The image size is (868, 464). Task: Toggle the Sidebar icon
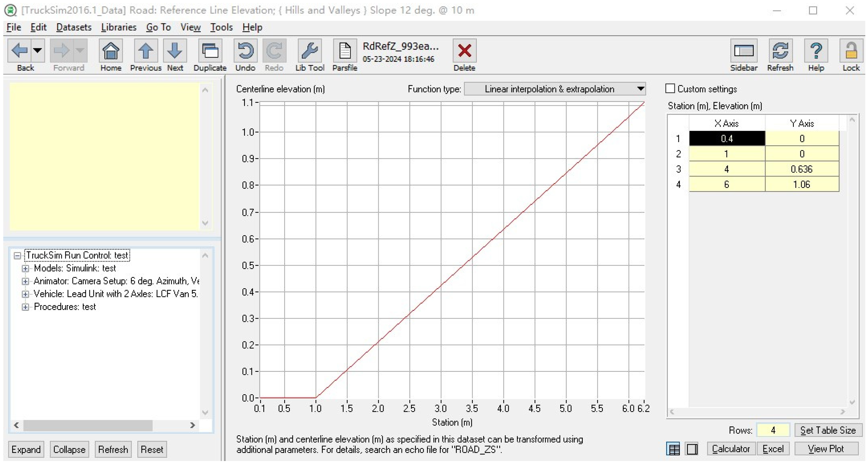tap(743, 51)
